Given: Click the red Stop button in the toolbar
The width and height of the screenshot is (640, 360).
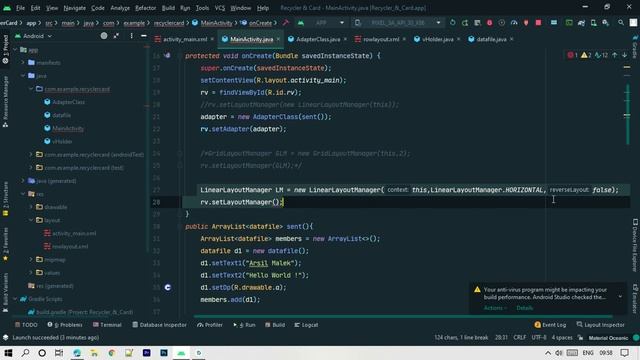Looking at the screenshot, I should (538, 23).
